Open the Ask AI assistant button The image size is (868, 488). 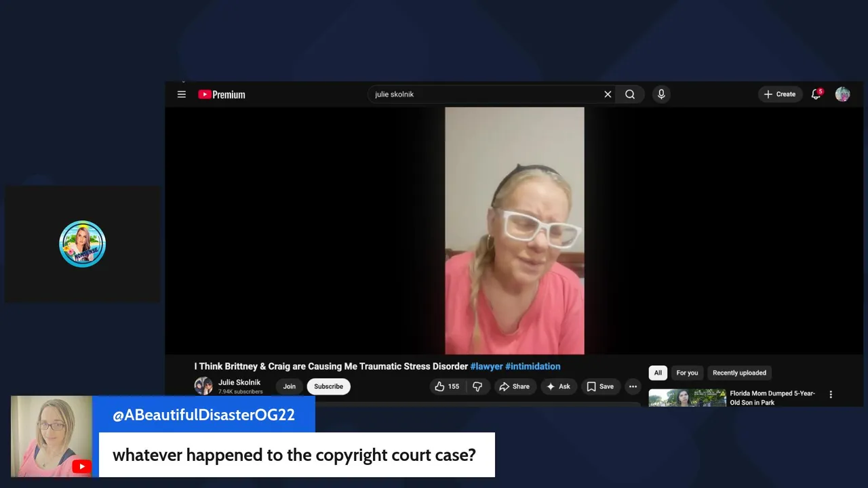pos(558,386)
